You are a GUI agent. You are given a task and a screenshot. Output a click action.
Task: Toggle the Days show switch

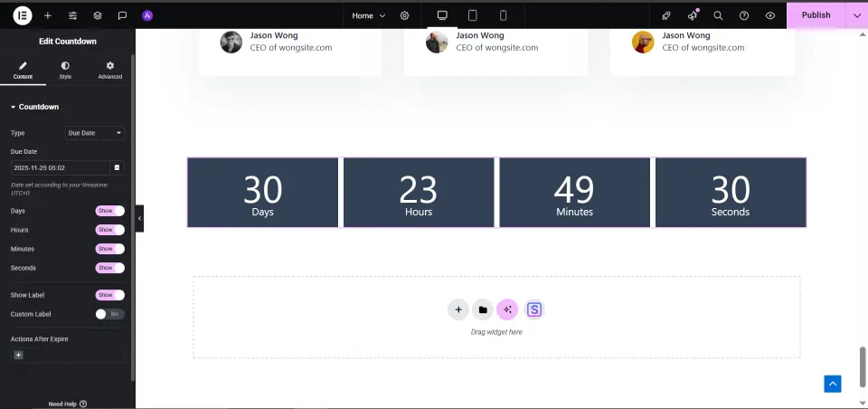(x=109, y=211)
